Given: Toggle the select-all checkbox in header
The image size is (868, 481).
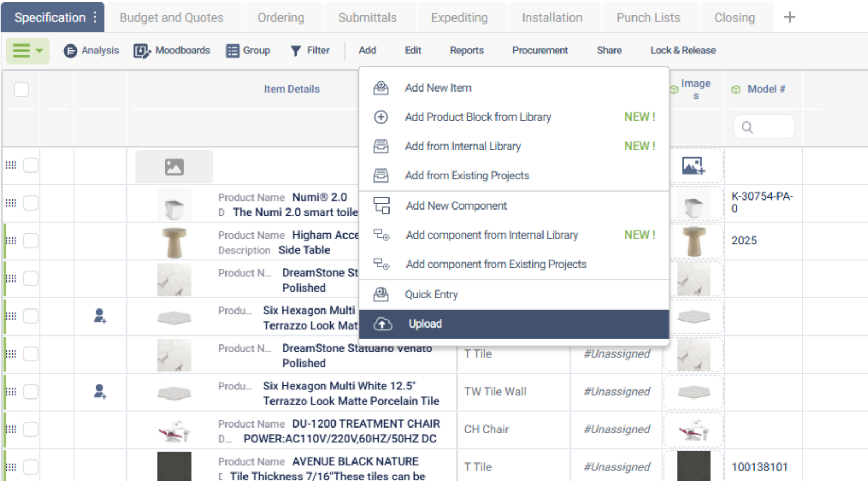Looking at the screenshot, I should tap(21, 89).
